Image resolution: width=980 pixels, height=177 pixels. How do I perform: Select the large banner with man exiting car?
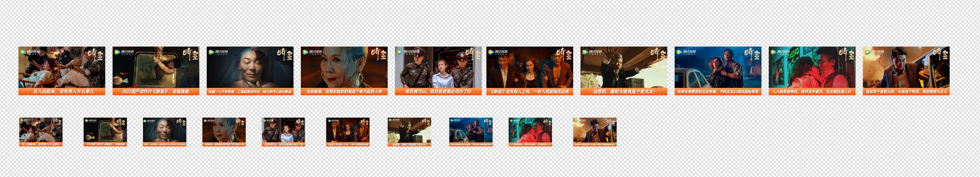(x=906, y=71)
